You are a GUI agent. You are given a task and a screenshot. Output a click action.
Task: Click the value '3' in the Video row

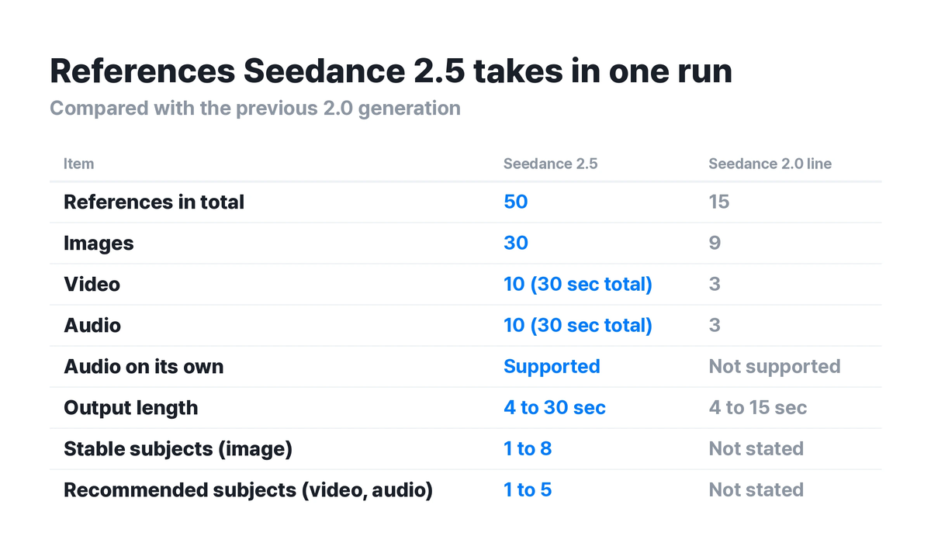715,285
